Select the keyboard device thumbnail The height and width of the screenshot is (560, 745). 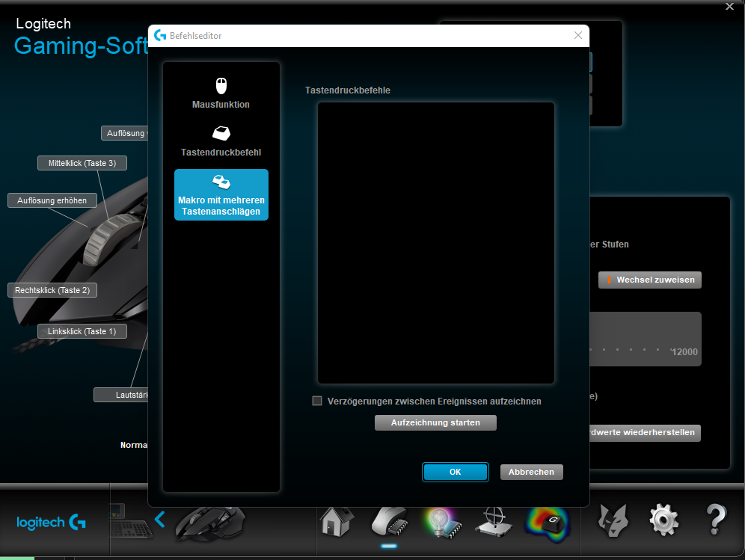click(x=129, y=522)
